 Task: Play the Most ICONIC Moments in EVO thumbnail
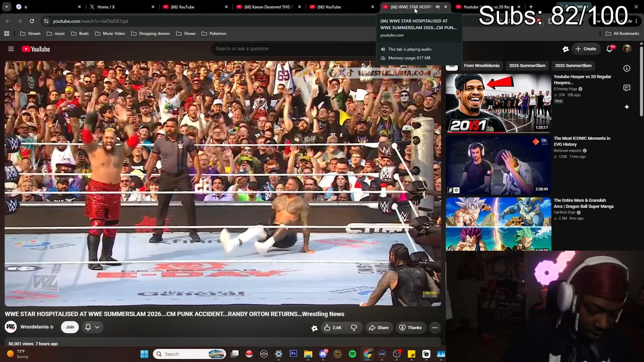499,165
